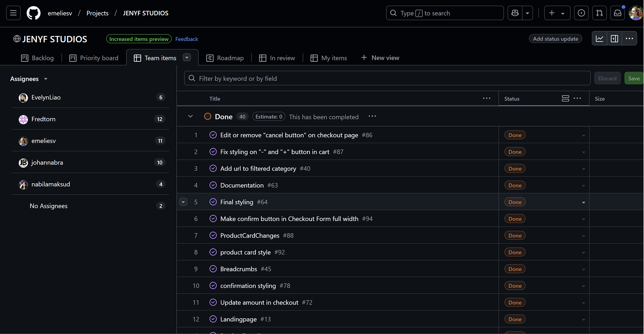This screenshot has width=644, height=334.
Task: Click the GitHub logo
Action: (x=33, y=13)
